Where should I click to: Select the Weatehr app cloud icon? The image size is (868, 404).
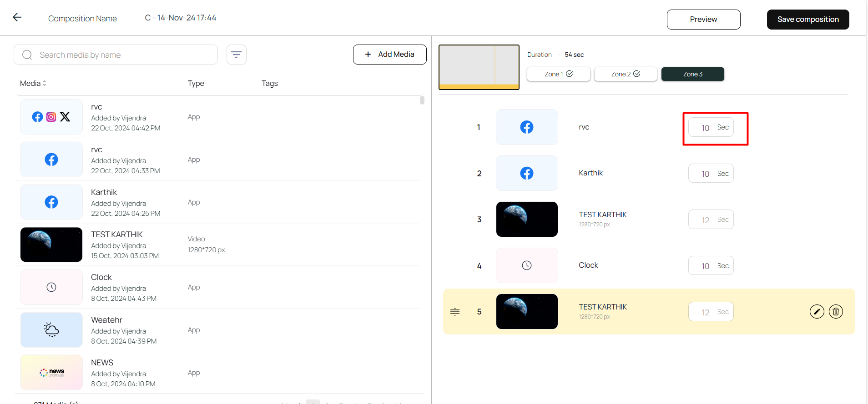tap(51, 330)
